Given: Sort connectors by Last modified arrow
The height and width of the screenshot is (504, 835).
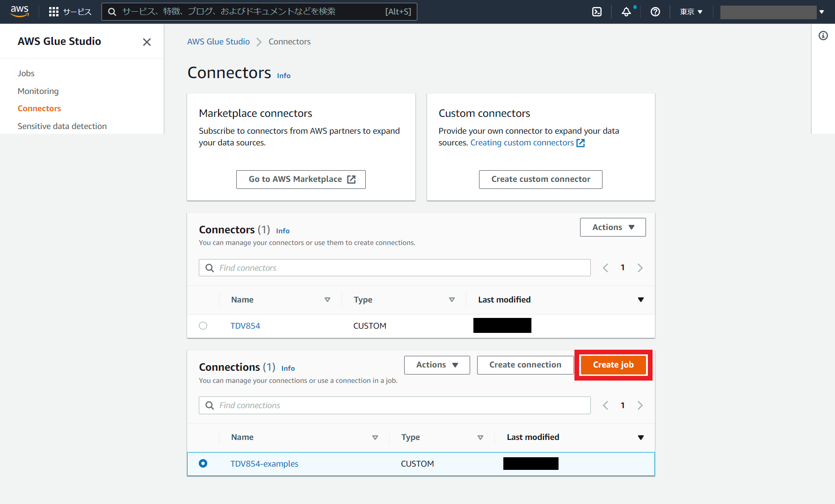Looking at the screenshot, I should 641,300.
